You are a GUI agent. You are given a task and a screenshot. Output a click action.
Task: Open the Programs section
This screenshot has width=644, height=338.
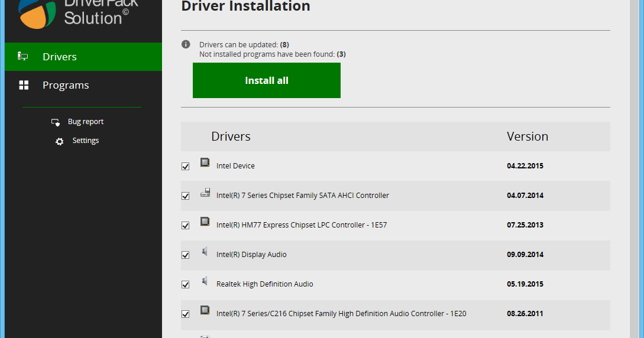pyautogui.click(x=83, y=85)
